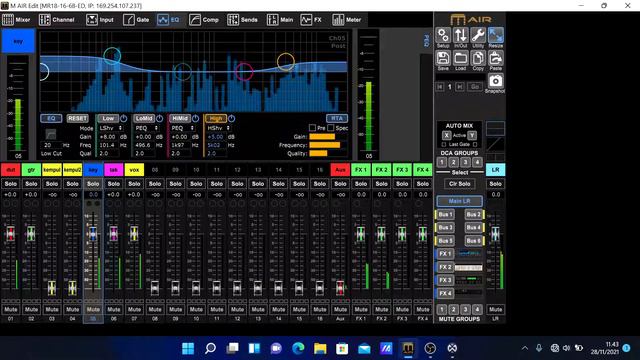640x360 pixels.
Task: Enable the Pre checkbox for RTA
Action: [312, 128]
